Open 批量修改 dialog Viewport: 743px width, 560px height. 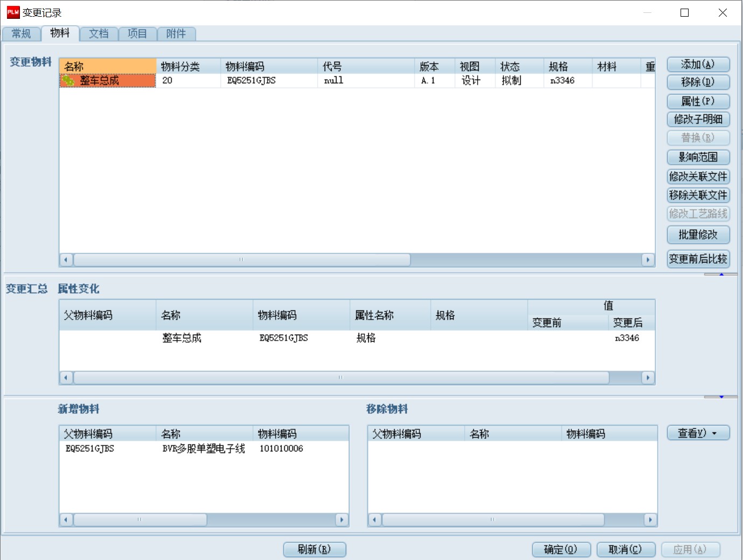pos(698,235)
